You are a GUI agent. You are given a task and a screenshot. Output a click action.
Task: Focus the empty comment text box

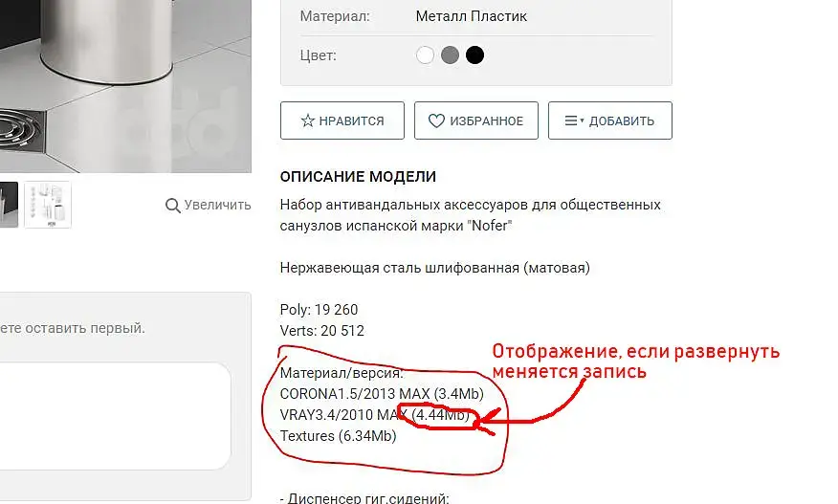pos(115,416)
